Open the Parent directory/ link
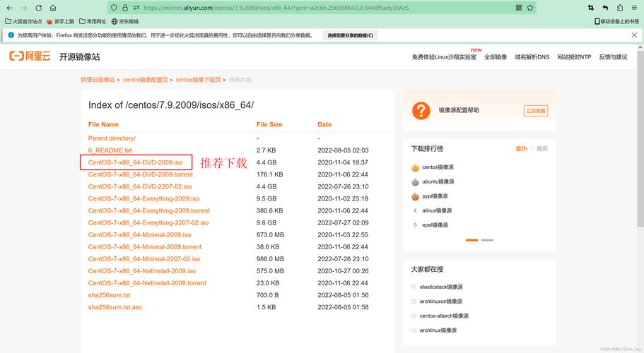Screen dimensions: 644x353 112,138
